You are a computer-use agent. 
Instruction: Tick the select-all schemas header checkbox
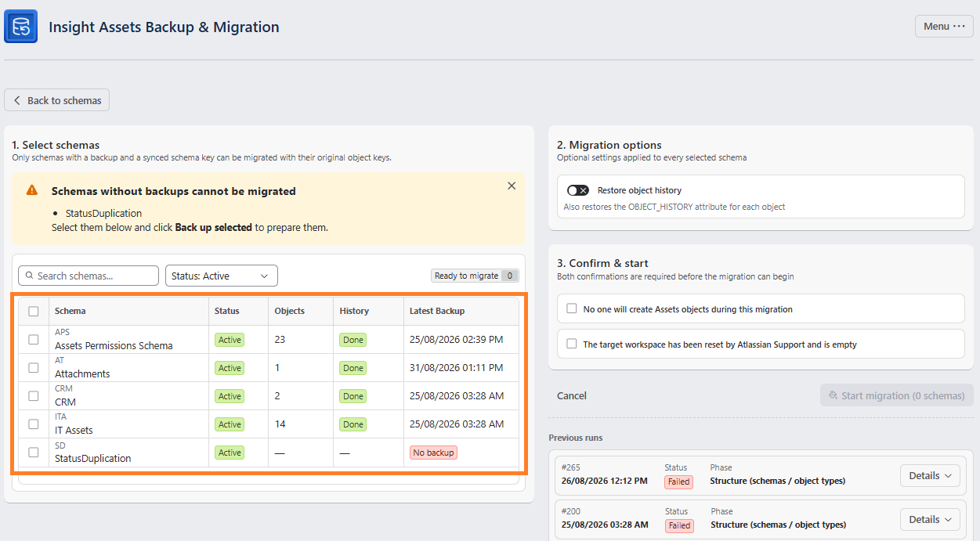coord(34,311)
